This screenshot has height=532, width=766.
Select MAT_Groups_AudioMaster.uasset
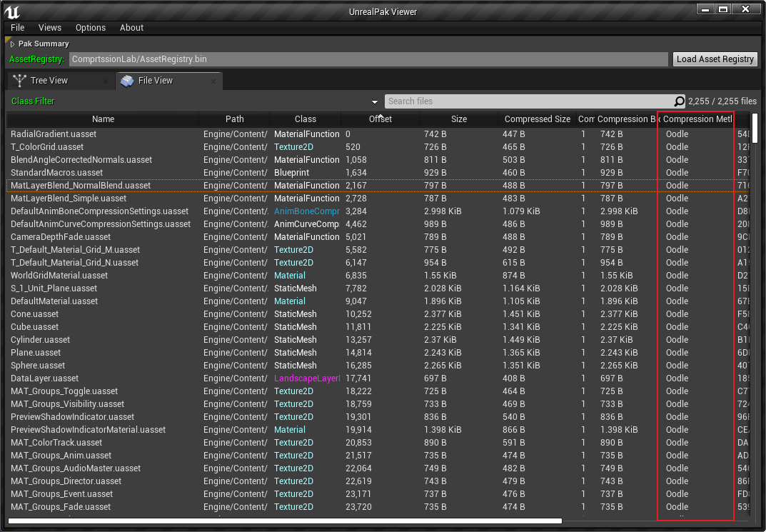tap(378, 468)
